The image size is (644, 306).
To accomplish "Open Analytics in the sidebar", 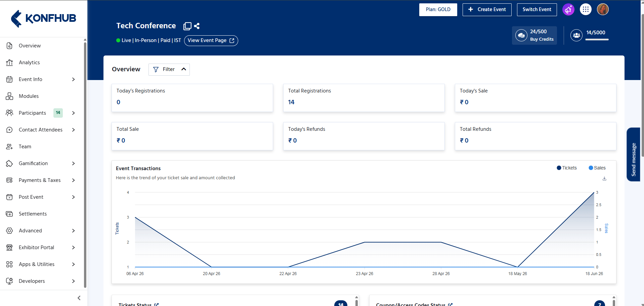I will point(41,63).
